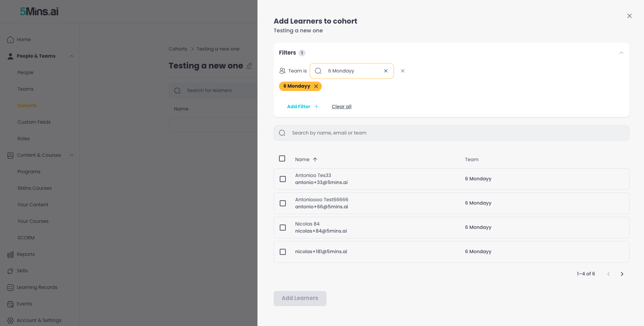Click the plus icon next to Add Filter
Screen dimensions: 644x326
[x=316, y=107]
